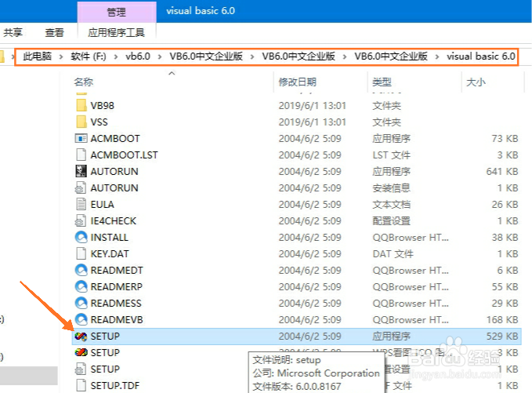The image size is (532, 393).
Task: Click the LST 文件 type cell
Action: point(391,155)
